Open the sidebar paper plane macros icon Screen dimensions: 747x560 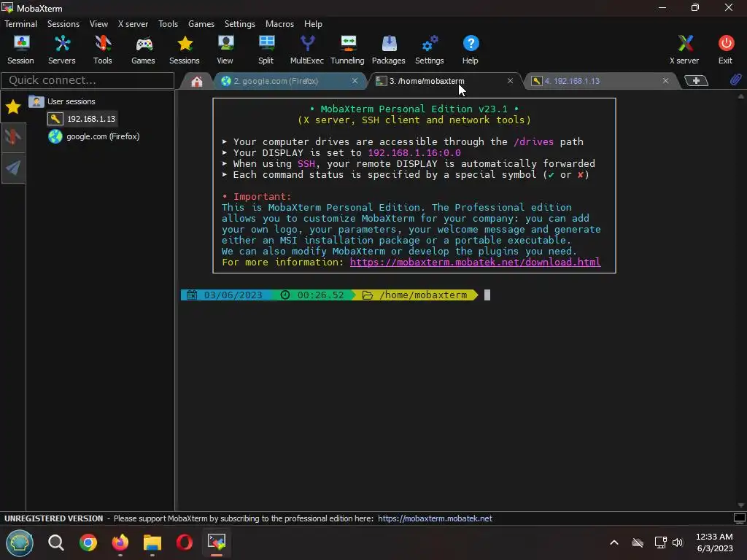[13, 167]
